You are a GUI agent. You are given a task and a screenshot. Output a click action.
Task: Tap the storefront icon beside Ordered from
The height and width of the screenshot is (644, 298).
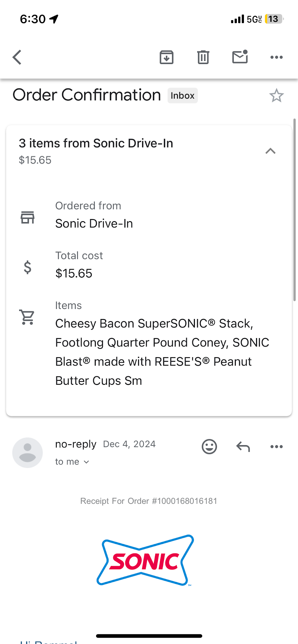28,217
